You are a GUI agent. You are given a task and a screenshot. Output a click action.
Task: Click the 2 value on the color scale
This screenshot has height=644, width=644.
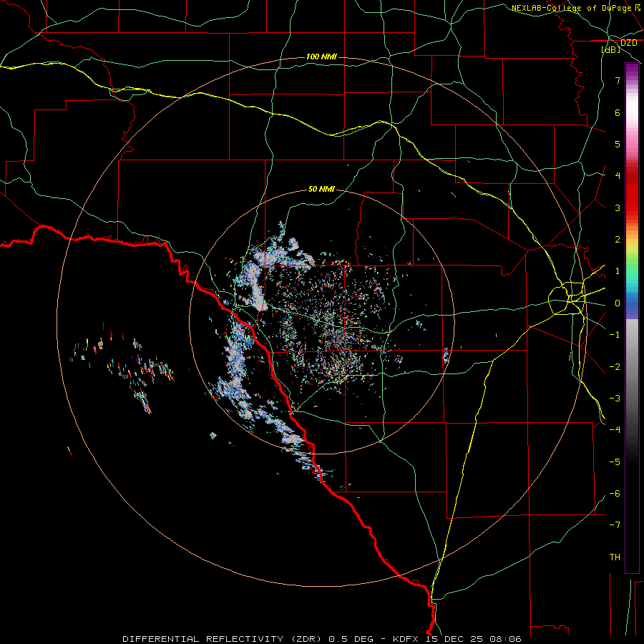(x=618, y=240)
